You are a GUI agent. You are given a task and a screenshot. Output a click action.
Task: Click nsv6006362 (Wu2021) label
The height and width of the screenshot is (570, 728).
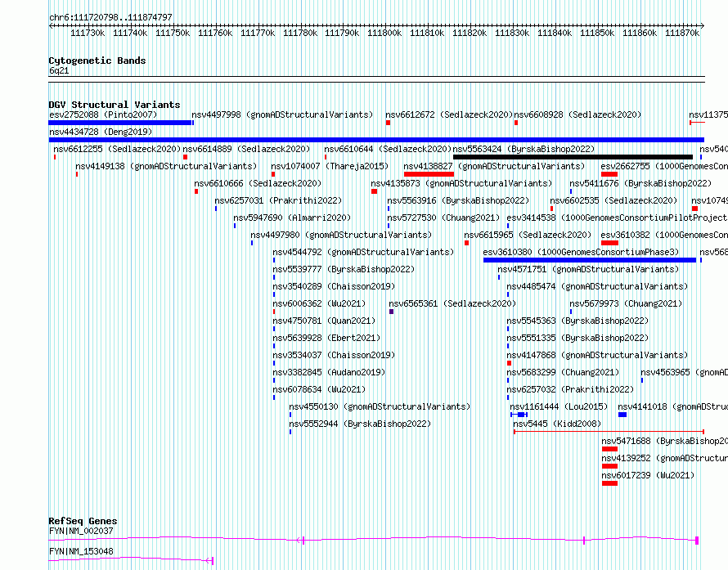tap(319, 303)
